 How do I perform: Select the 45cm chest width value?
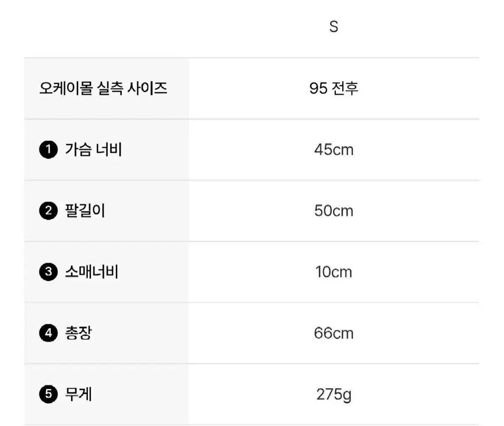point(333,150)
